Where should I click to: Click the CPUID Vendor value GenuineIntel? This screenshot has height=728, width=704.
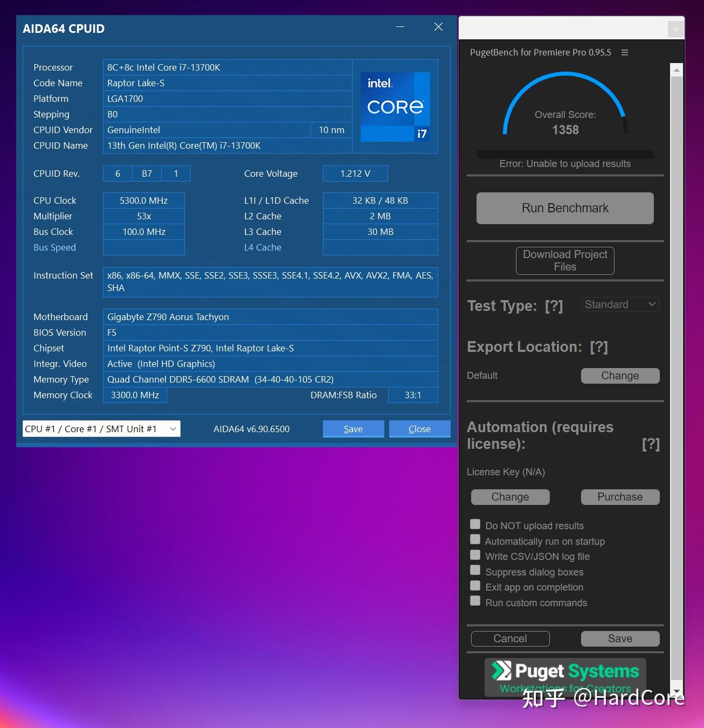207,130
